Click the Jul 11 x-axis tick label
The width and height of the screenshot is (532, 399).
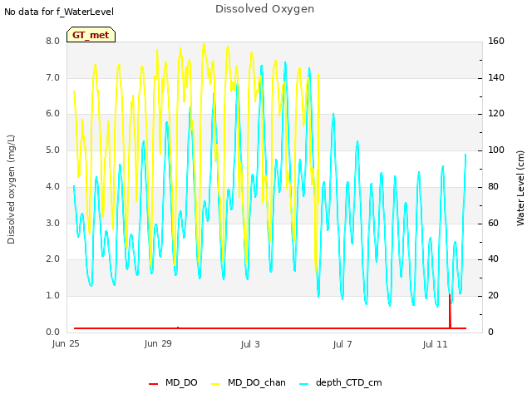pos(435,344)
